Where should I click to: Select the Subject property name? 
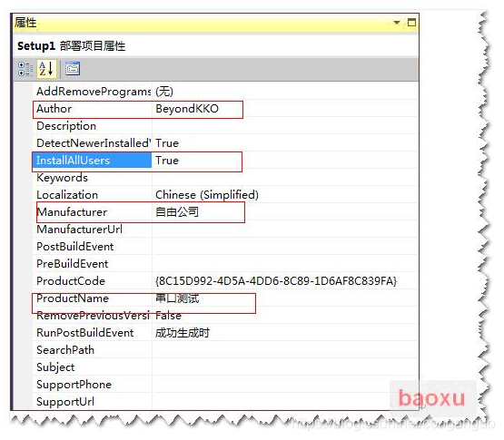[x=55, y=367]
